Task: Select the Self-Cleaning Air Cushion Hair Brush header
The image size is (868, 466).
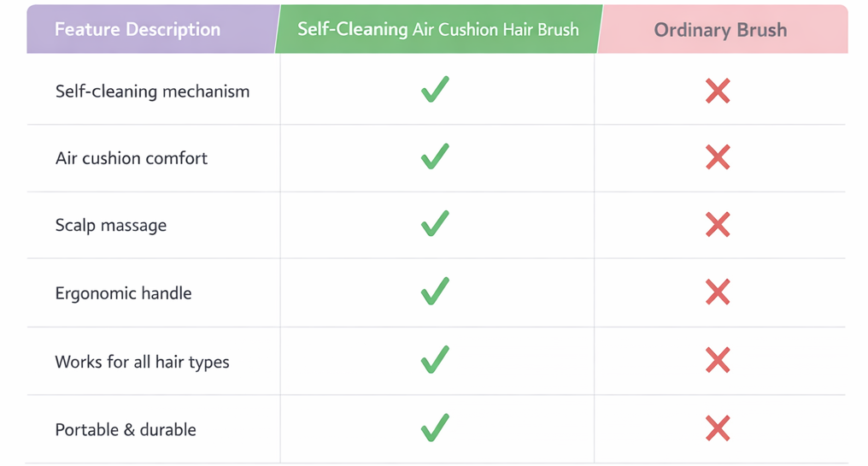Action: click(x=437, y=29)
